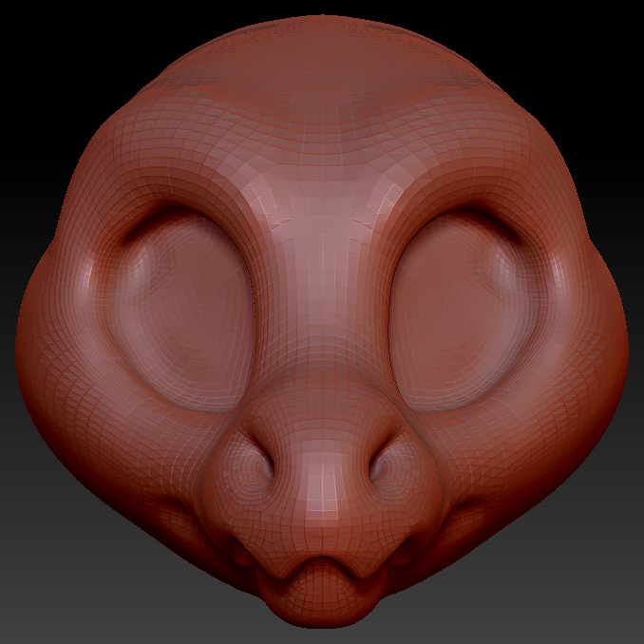Click the lower lip below the mouth

point(321,606)
